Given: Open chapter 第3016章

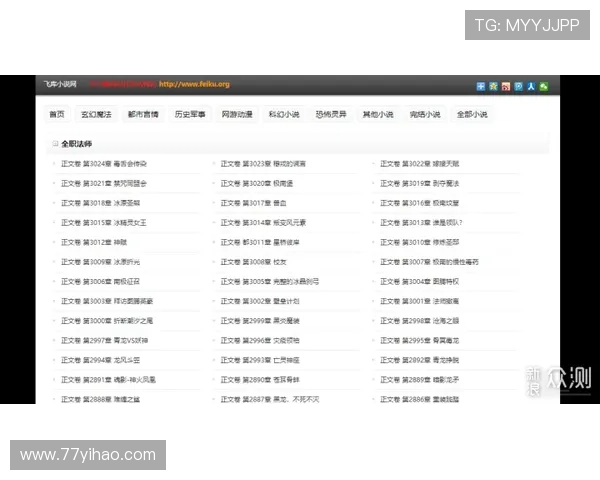Looking at the screenshot, I should 419,203.
